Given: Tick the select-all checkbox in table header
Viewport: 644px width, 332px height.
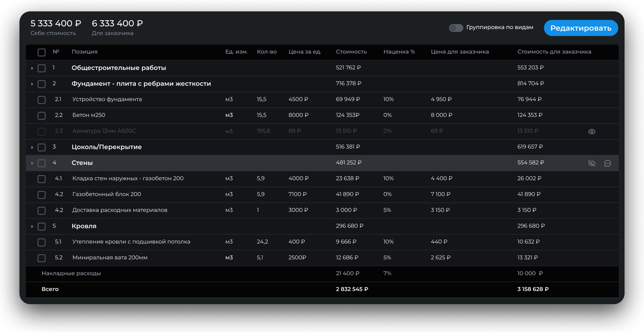Looking at the screenshot, I should pyautogui.click(x=42, y=52).
